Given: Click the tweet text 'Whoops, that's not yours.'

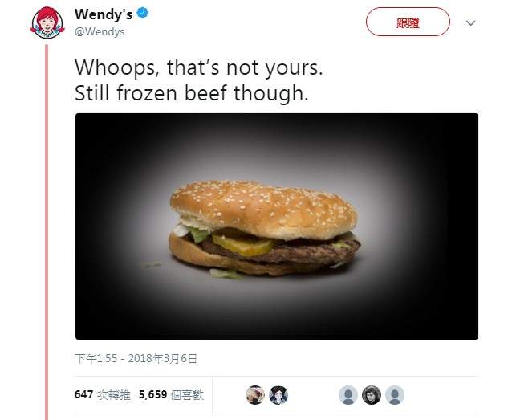Looking at the screenshot, I should [198, 67].
